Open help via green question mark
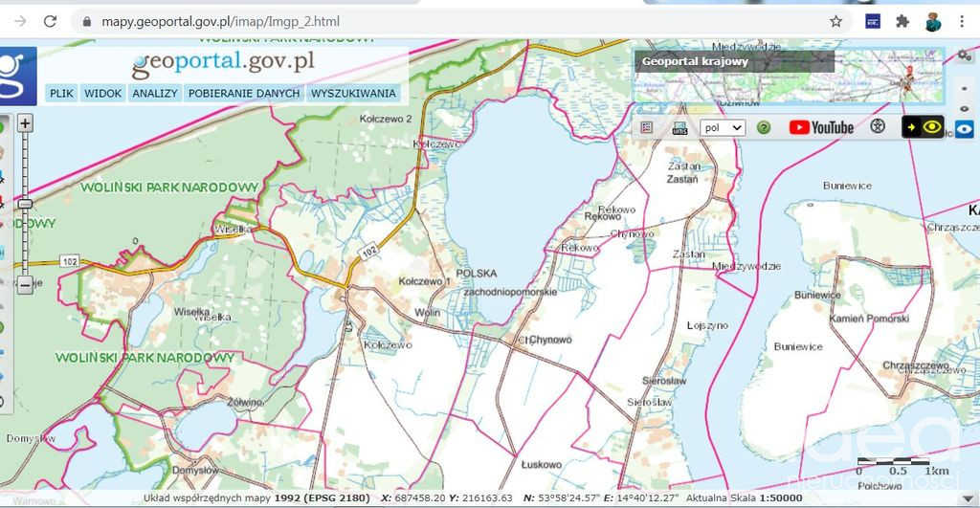 click(x=763, y=127)
